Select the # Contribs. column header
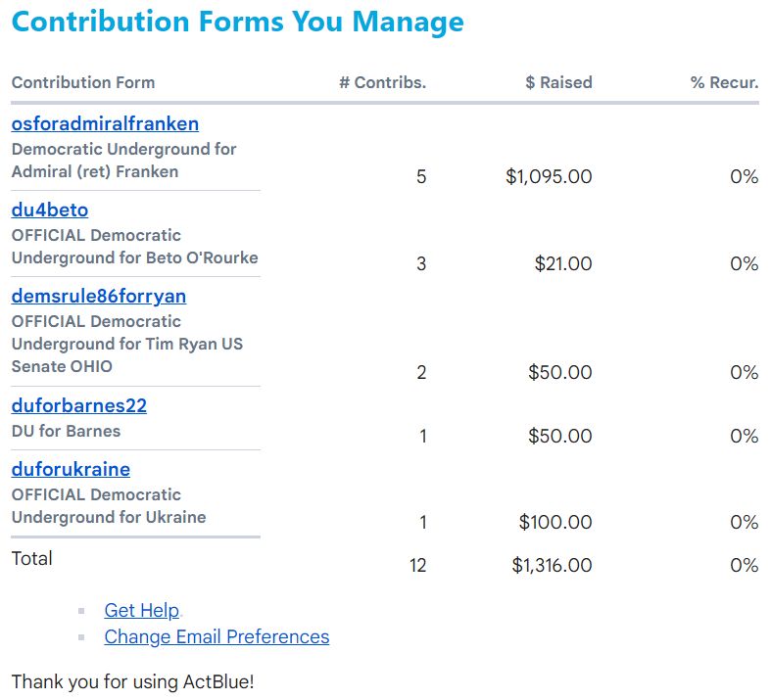 382,83
